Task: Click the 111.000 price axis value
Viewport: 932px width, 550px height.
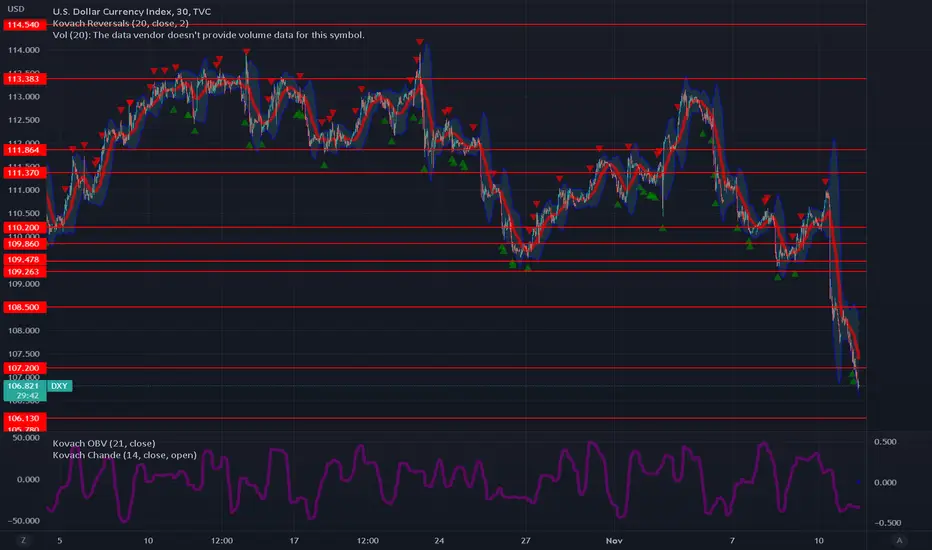Action: click(x=24, y=190)
